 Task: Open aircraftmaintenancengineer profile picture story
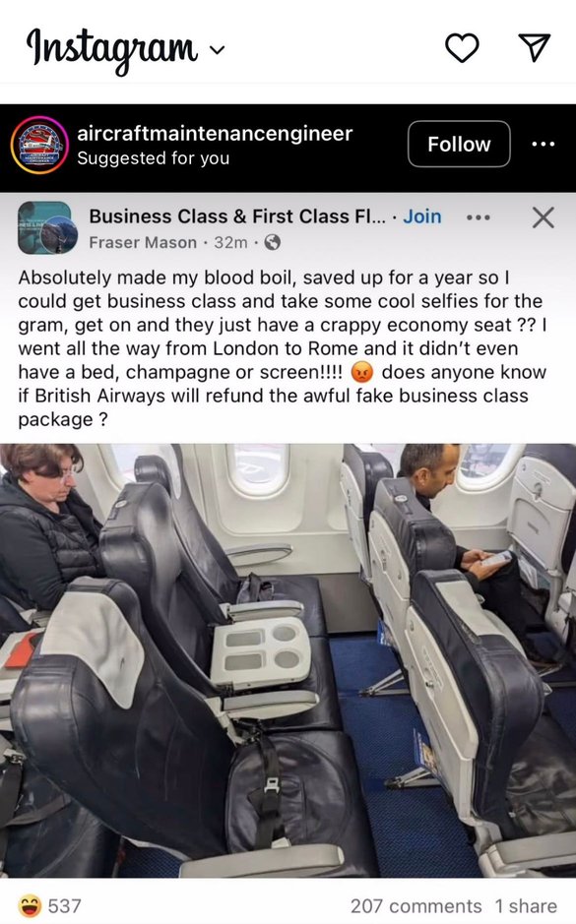coord(39,145)
